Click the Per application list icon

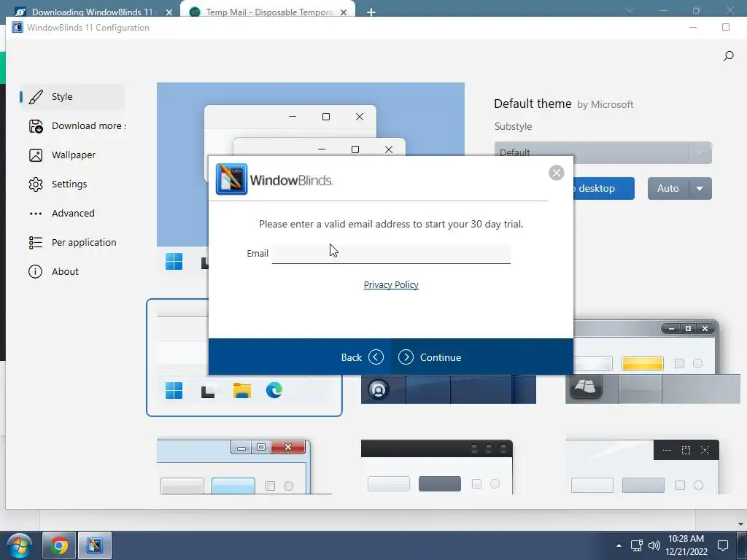36,242
